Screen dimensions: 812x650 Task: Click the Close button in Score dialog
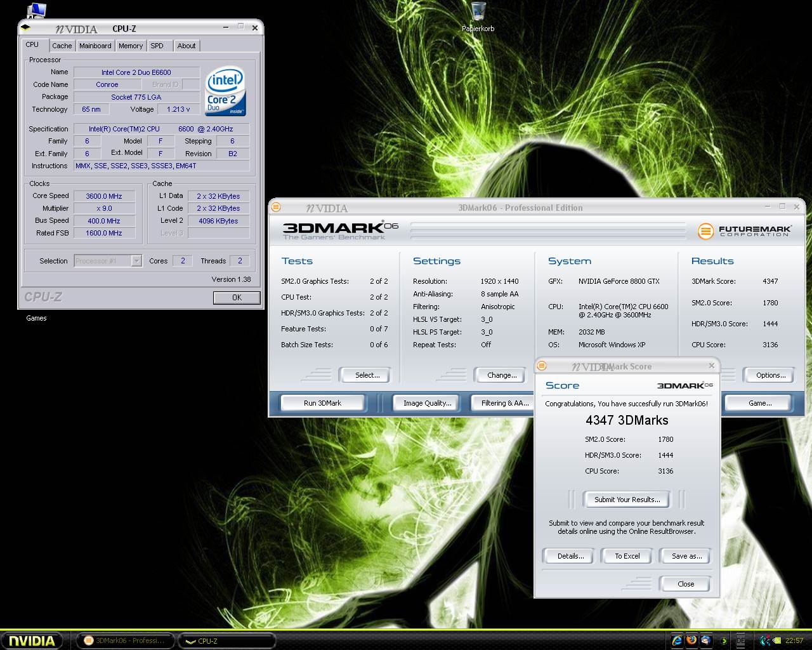coord(686,584)
